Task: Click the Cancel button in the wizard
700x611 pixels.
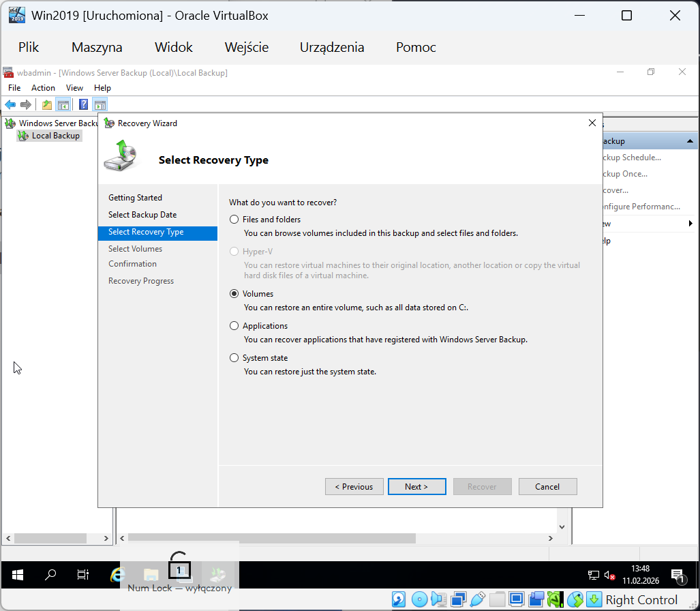Action: 547,487
